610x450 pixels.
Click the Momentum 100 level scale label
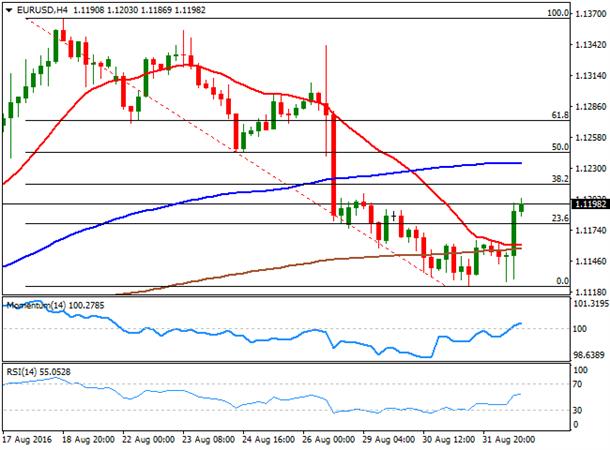point(580,329)
